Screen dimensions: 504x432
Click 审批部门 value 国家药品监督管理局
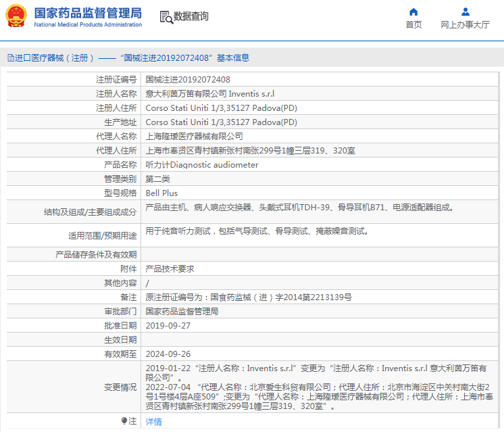tap(182, 312)
